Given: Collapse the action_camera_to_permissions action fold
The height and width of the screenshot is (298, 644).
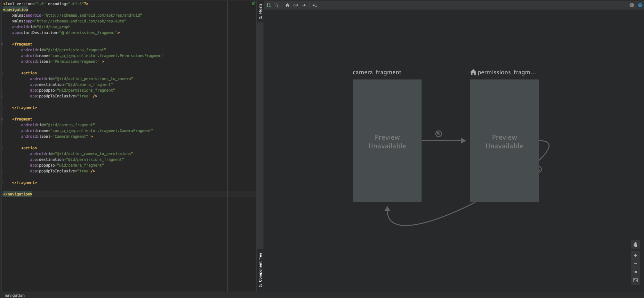Looking at the screenshot, I should pyautogui.click(x=2, y=148).
